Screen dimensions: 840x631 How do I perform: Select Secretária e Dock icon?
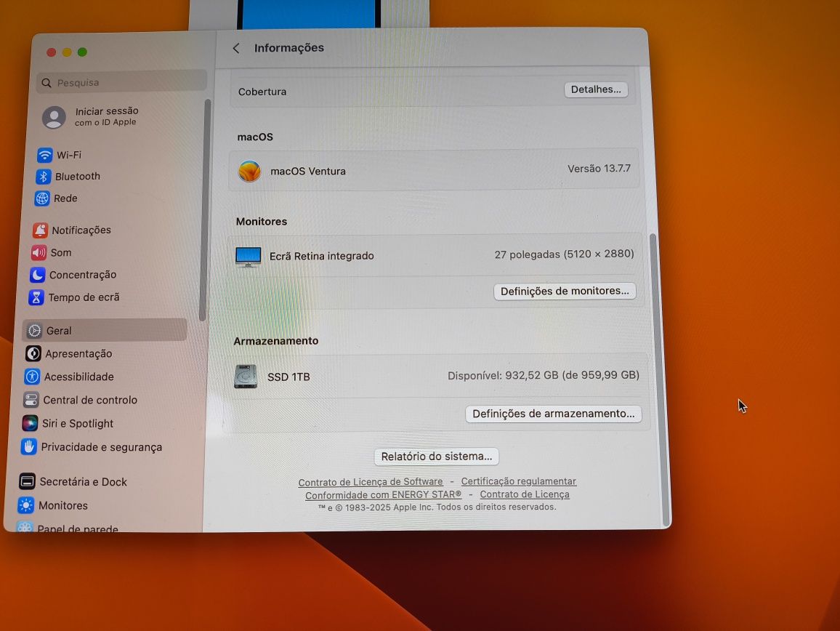tap(28, 481)
